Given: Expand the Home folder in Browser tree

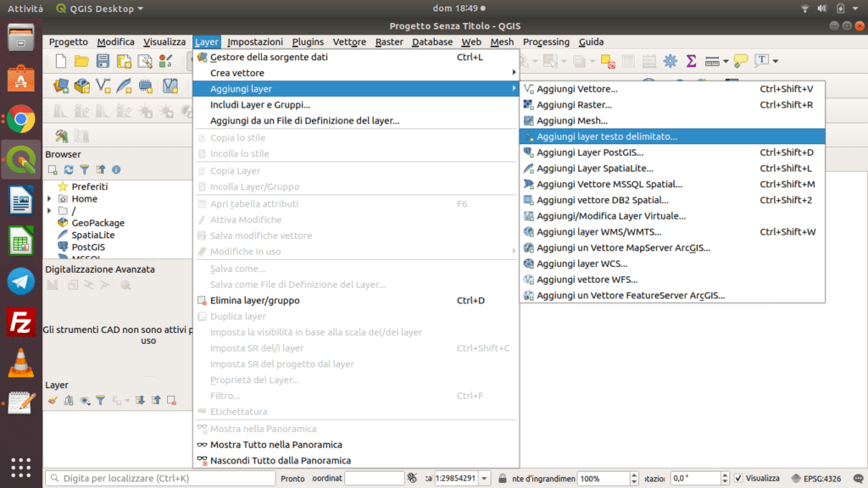Looking at the screenshot, I should pos(49,199).
